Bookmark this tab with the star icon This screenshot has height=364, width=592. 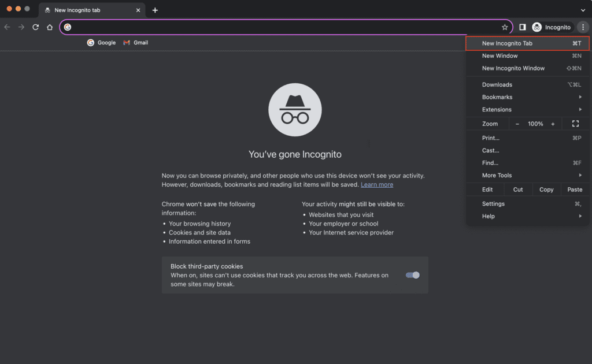coord(504,27)
